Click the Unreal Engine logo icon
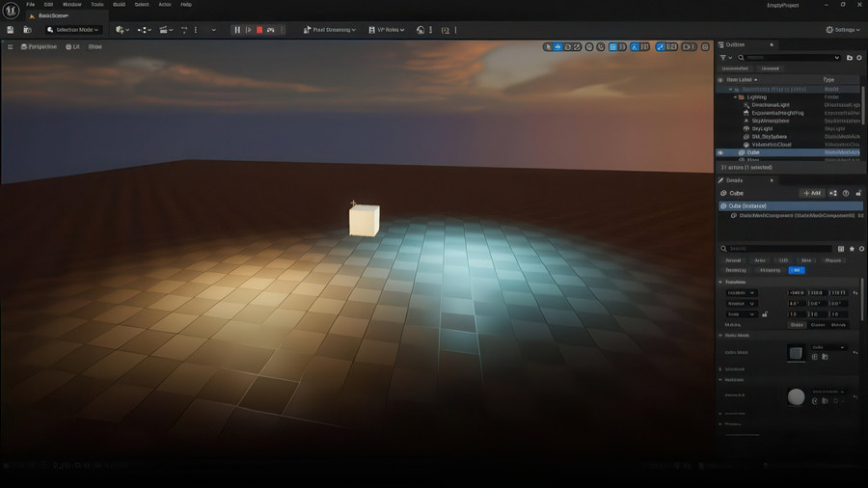Screen dimensions: 868x488 click(x=11, y=10)
